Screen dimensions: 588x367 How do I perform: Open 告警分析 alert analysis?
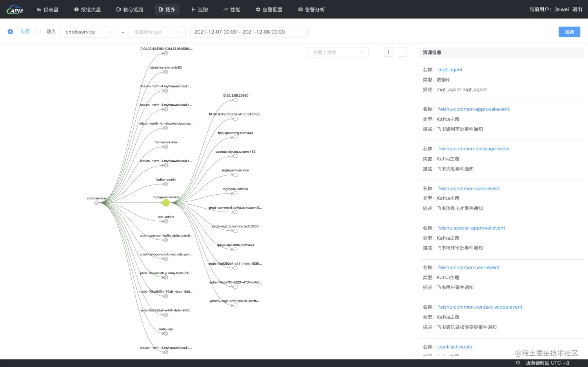pos(311,9)
